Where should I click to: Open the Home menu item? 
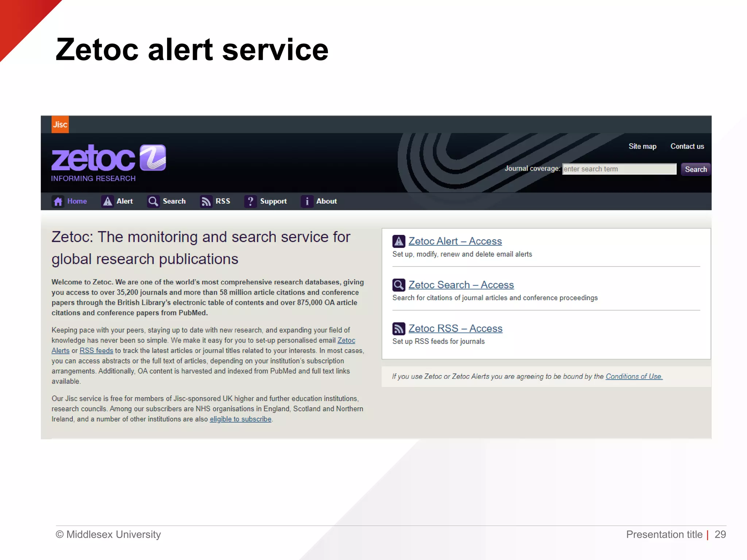tap(77, 201)
